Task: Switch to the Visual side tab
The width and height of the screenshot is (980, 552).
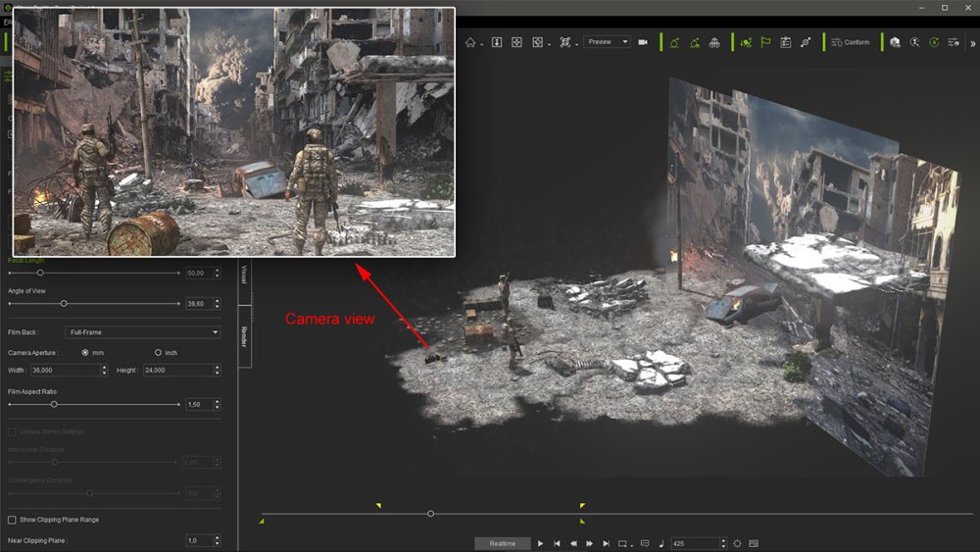Action: [244, 275]
